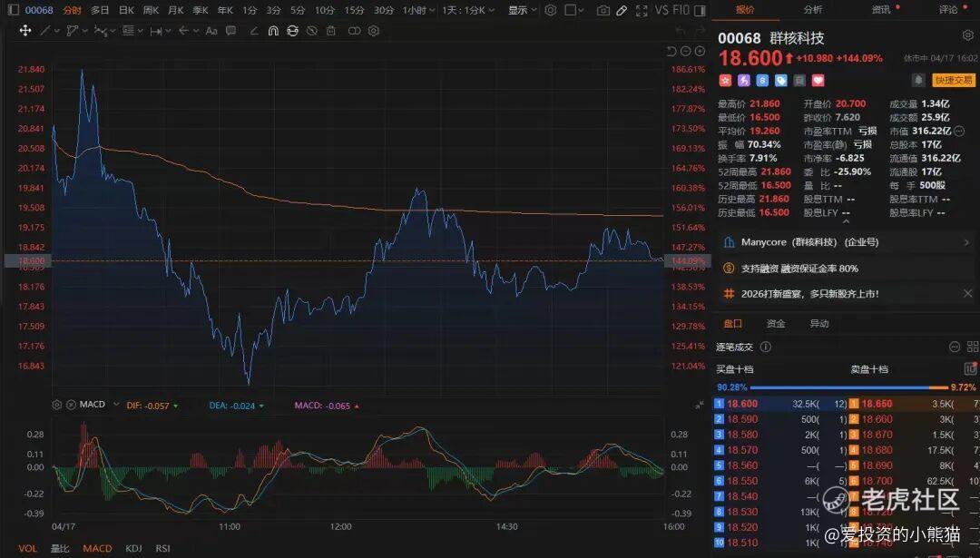Switch to 分时 time-share view
The image size is (980, 558).
(72, 11)
